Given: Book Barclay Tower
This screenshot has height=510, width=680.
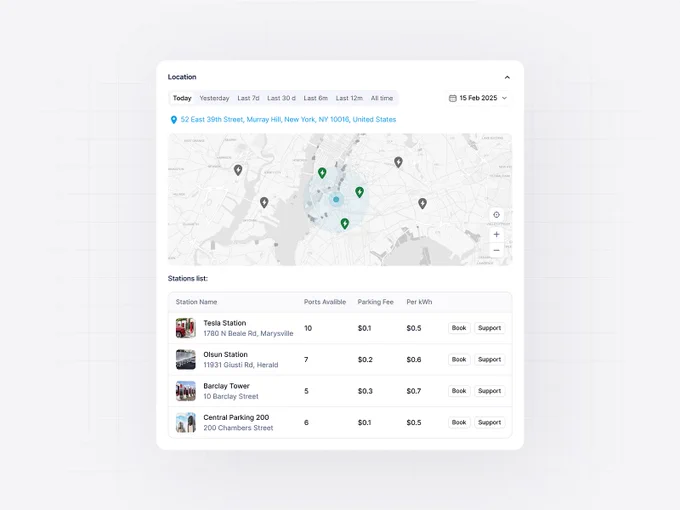Looking at the screenshot, I should 459,391.
